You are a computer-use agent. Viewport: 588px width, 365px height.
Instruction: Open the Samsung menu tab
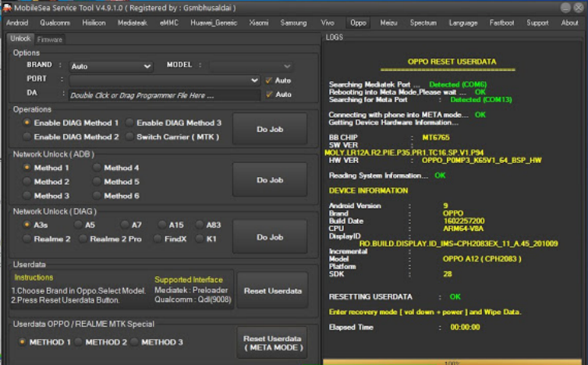[294, 23]
